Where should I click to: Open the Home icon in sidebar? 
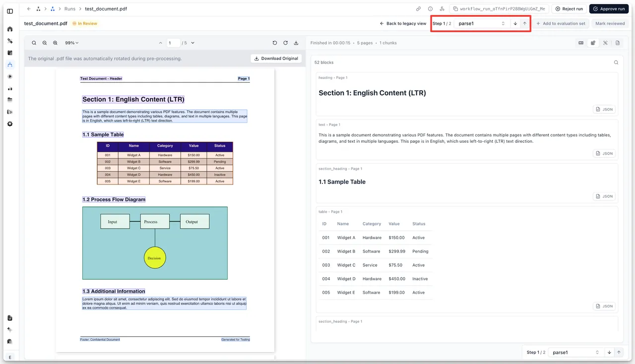(10, 29)
